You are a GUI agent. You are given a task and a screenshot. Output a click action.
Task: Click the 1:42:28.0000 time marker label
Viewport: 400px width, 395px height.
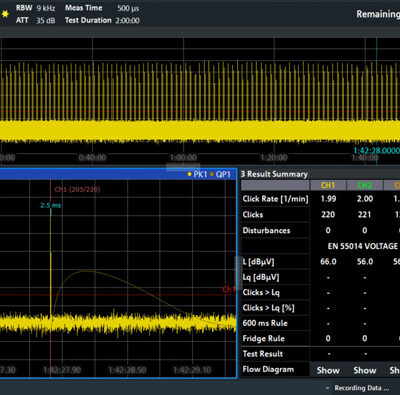coord(376,151)
